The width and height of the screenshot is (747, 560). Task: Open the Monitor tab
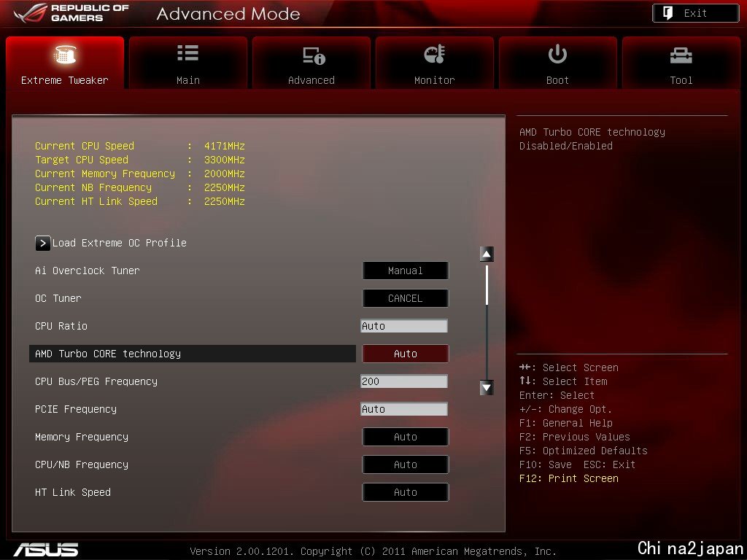click(435, 63)
